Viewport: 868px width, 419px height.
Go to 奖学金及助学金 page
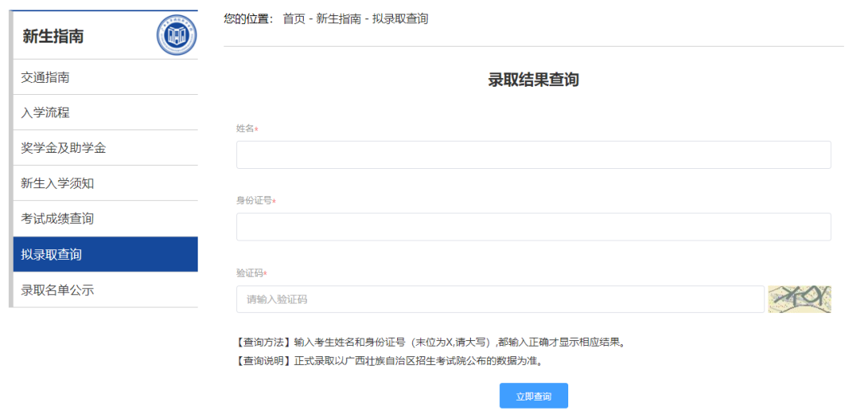105,148
